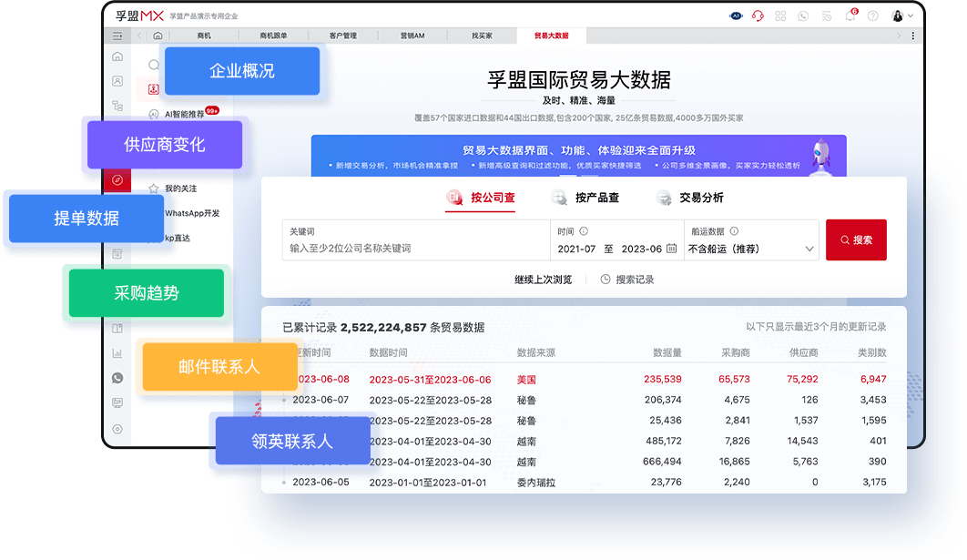Click the WhatsApp icon in the top toolbar
The width and height of the screenshot is (967, 560).
pyautogui.click(x=803, y=15)
